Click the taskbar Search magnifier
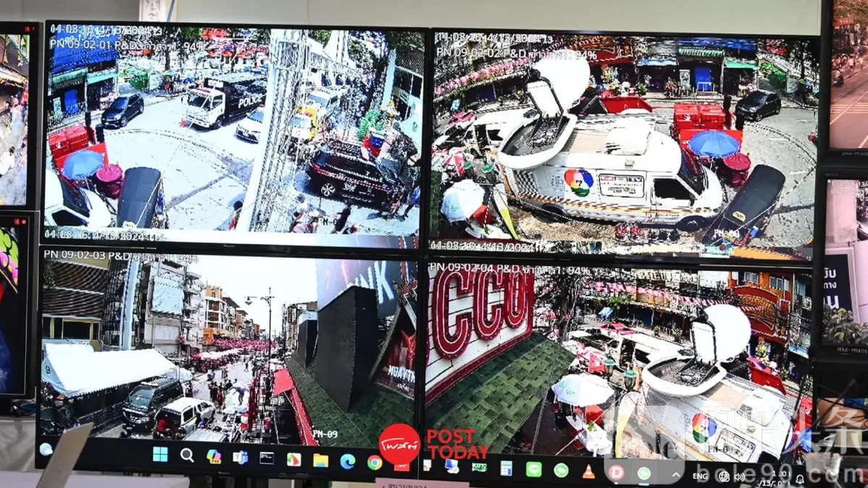 187,455
